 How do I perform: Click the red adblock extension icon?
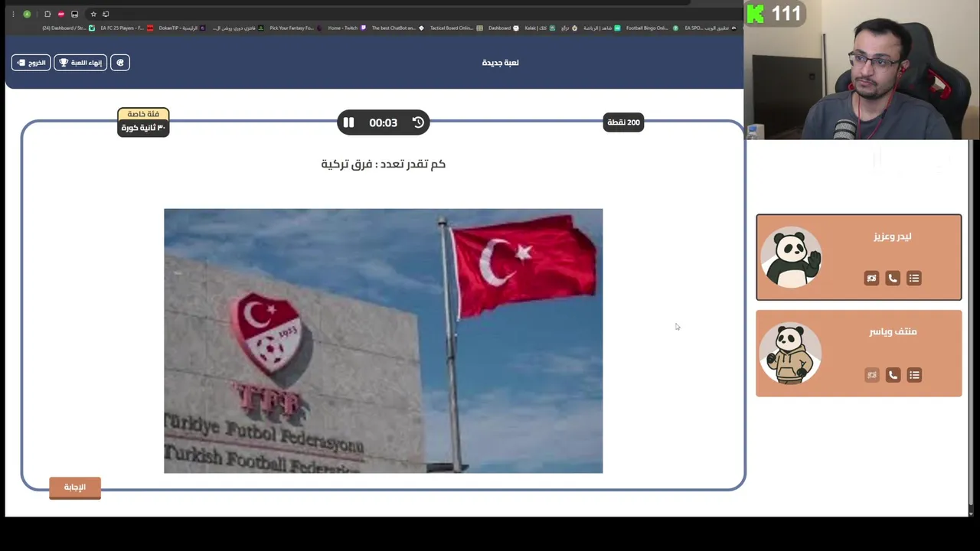(x=61, y=14)
